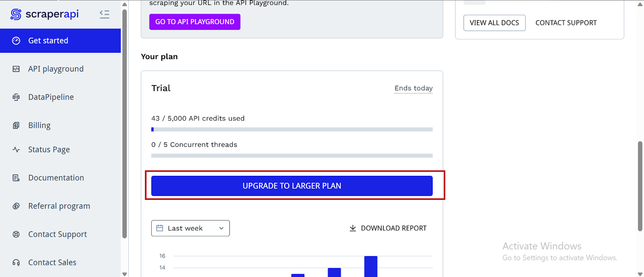The height and width of the screenshot is (277, 644).
Task: Click the API playground code icon
Action: coord(16,69)
